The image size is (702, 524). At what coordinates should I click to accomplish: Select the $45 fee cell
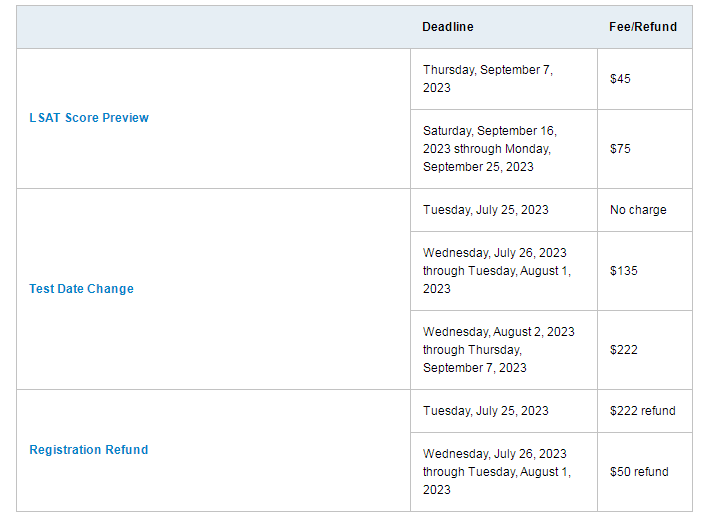(645, 79)
